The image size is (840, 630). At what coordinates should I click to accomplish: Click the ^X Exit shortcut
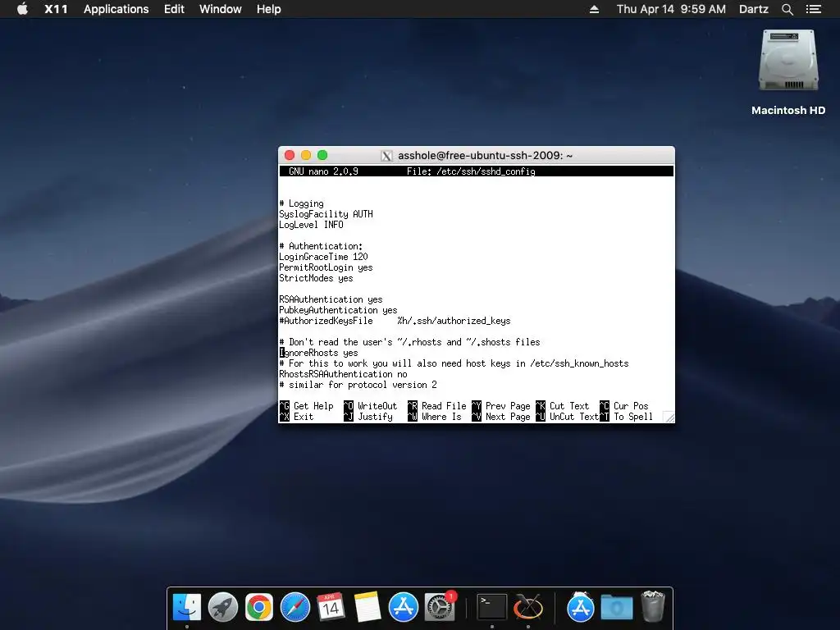(x=296, y=418)
